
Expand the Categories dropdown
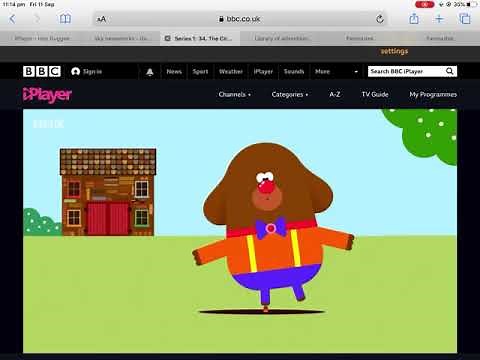click(290, 95)
